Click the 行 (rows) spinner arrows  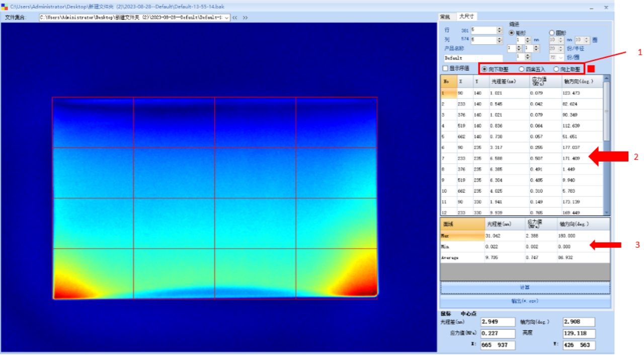500,30
